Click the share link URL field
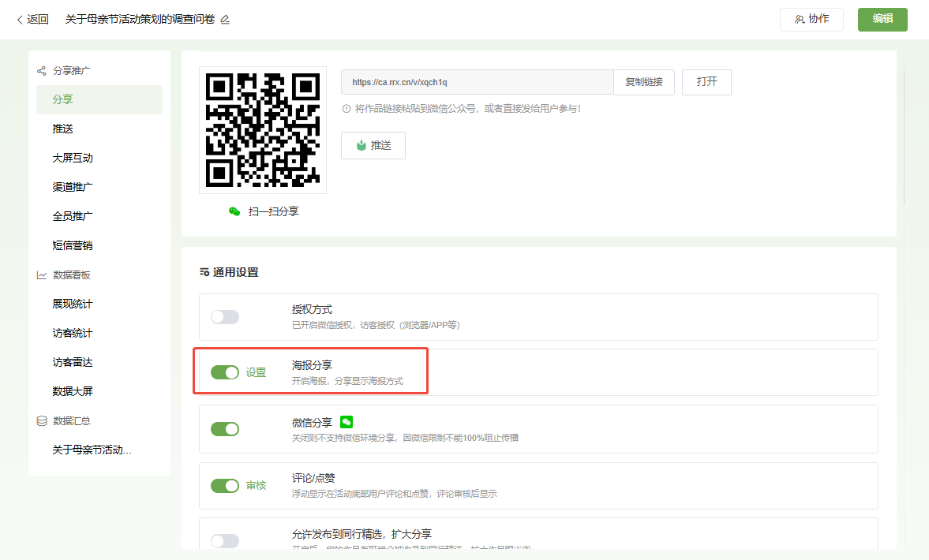 click(x=478, y=82)
